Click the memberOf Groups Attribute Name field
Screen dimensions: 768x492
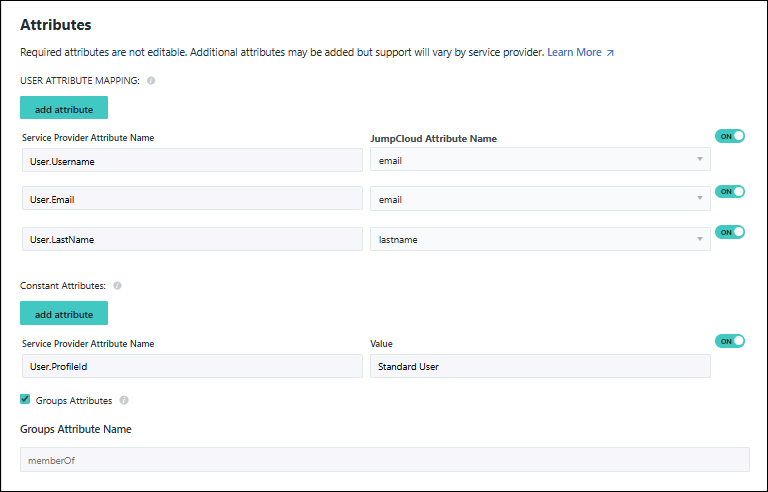[384, 459]
